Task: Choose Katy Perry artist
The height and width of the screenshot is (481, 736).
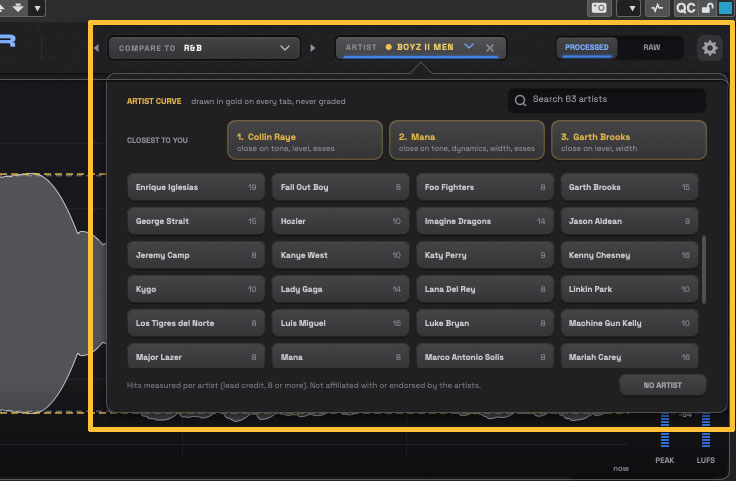Action: point(484,255)
